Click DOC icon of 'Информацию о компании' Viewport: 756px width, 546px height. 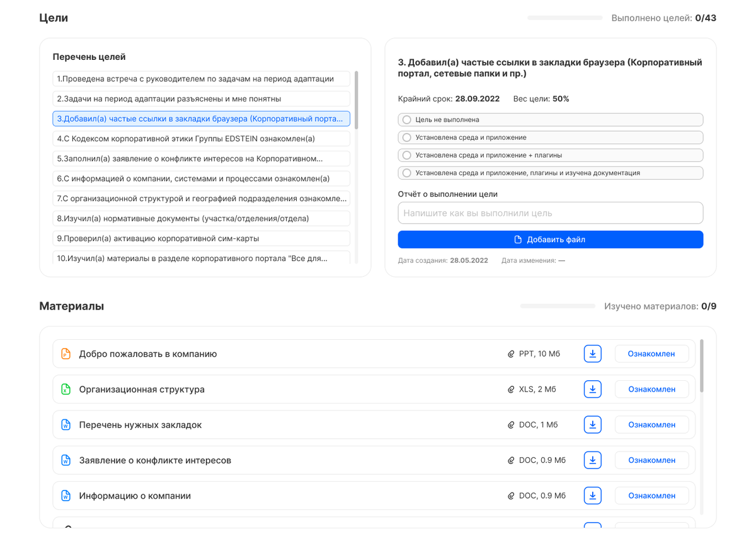tap(66, 496)
